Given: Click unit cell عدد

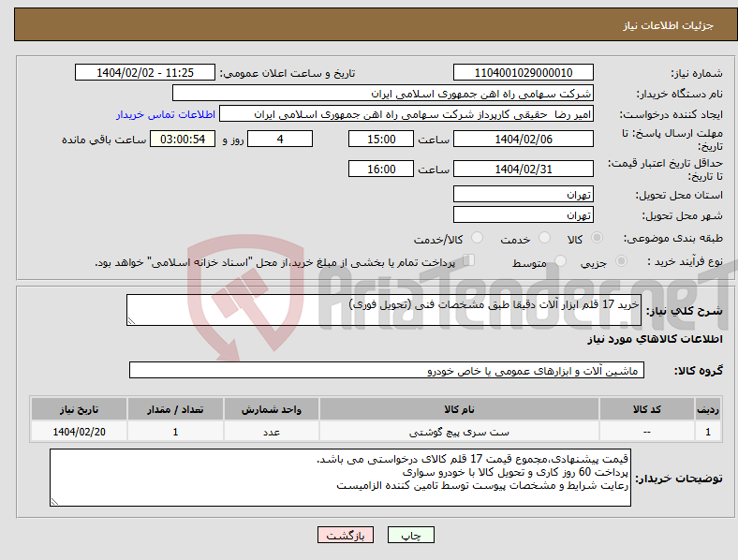Looking at the screenshot, I should click(272, 432).
